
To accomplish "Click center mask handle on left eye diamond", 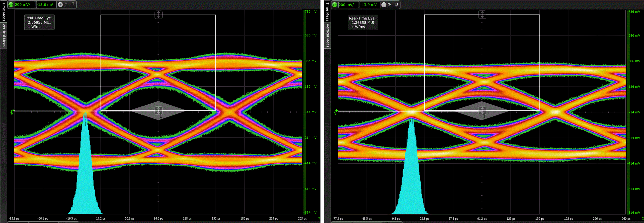I will pos(158,110).
